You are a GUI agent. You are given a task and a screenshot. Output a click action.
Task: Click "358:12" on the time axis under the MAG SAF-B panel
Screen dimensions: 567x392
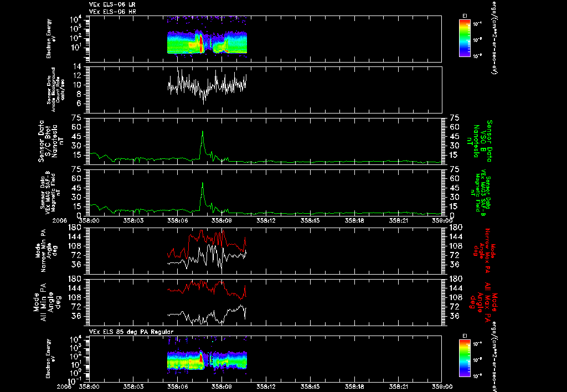pyautogui.click(x=266, y=220)
